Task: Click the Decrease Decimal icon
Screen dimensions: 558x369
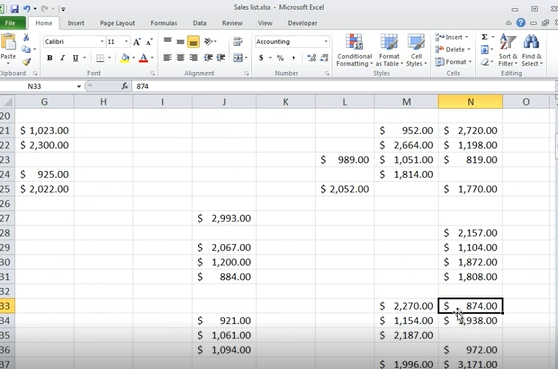Action: coord(324,58)
